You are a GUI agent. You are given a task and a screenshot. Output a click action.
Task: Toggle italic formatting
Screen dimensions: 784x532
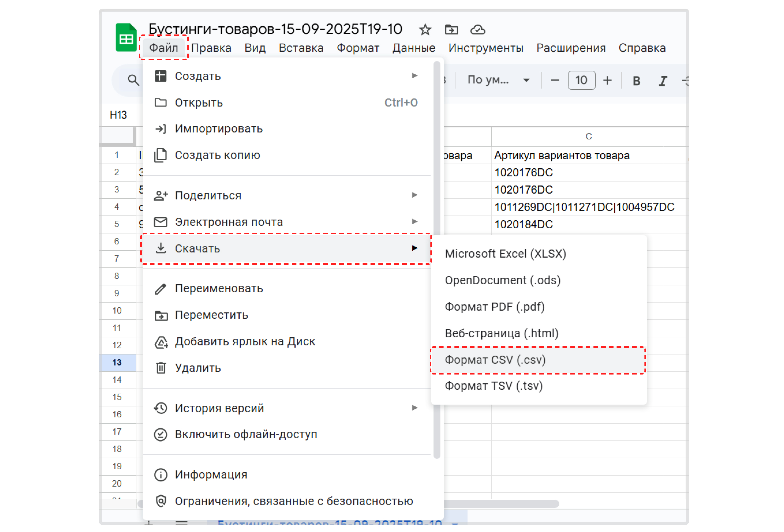(662, 80)
